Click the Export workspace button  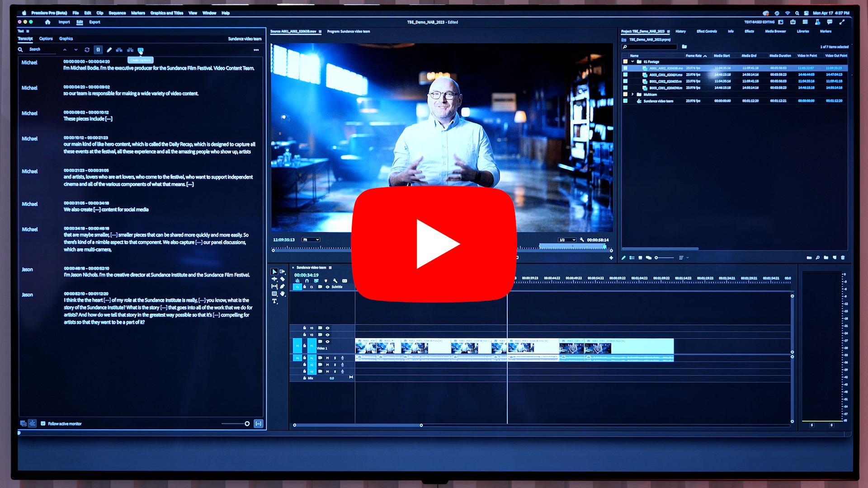click(94, 22)
